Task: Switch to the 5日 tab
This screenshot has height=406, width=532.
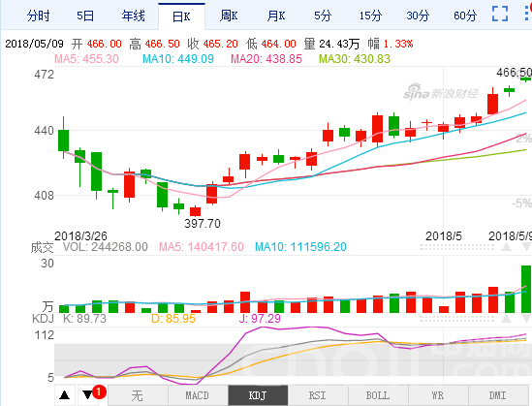Action: pyautogui.click(x=85, y=16)
